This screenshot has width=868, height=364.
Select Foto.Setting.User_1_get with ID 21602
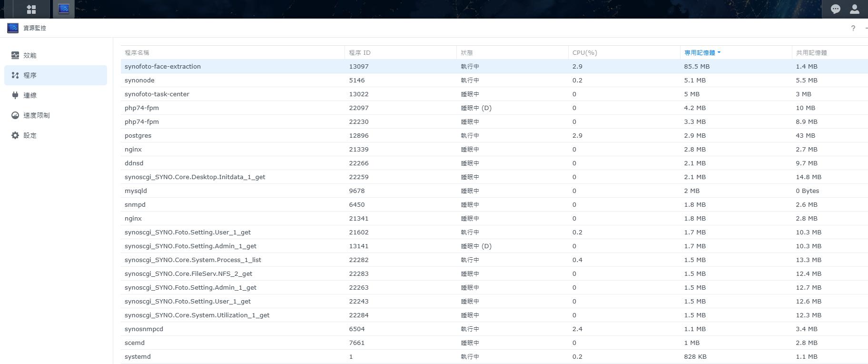click(x=494, y=232)
